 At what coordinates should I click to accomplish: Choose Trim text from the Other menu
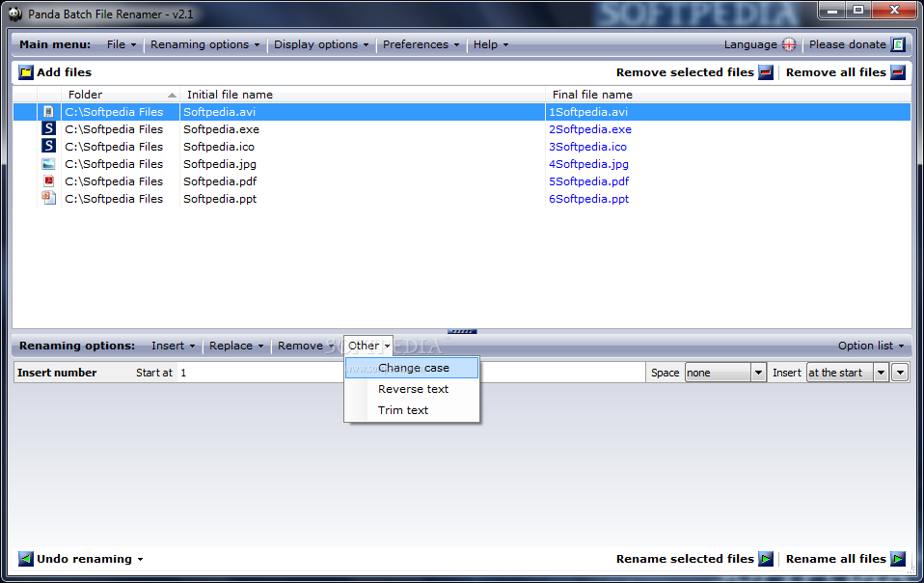pyautogui.click(x=411, y=410)
